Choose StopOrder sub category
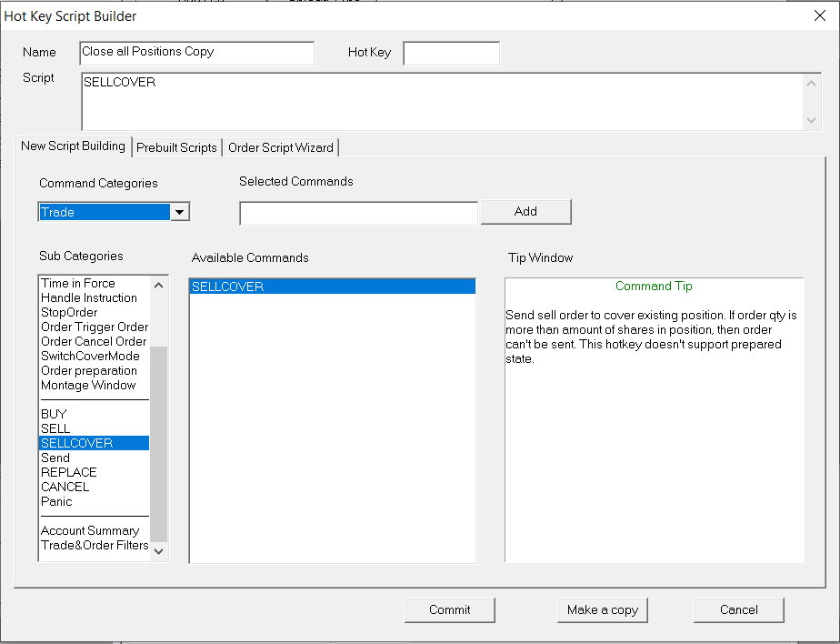Viewport: 840px width, 644px height. [x=69, y=312]
